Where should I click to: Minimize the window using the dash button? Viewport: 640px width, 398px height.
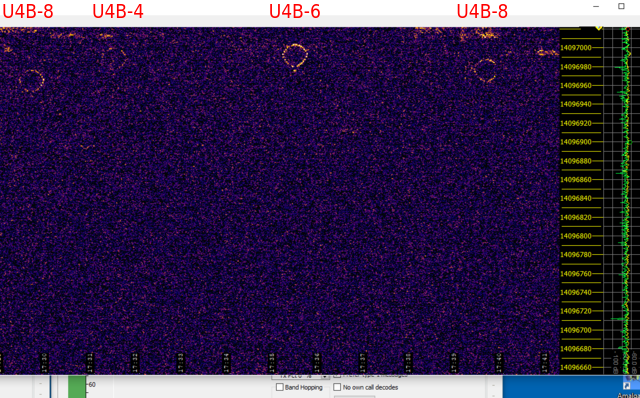596,7
